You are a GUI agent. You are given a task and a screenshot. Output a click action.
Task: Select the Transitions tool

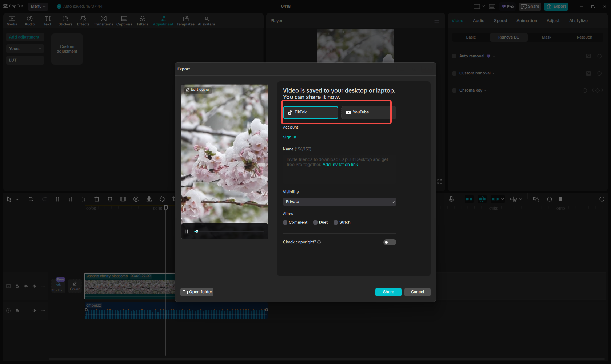103,20
